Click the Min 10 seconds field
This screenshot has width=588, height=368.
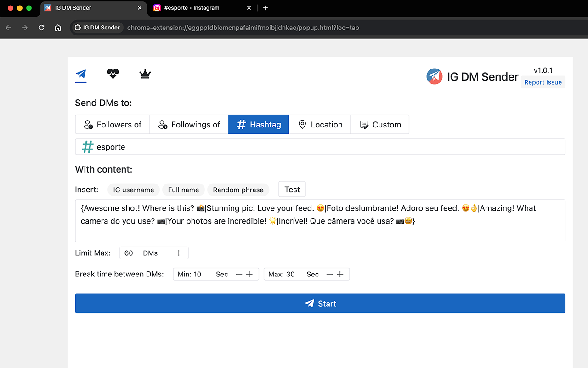click(216, 274)
